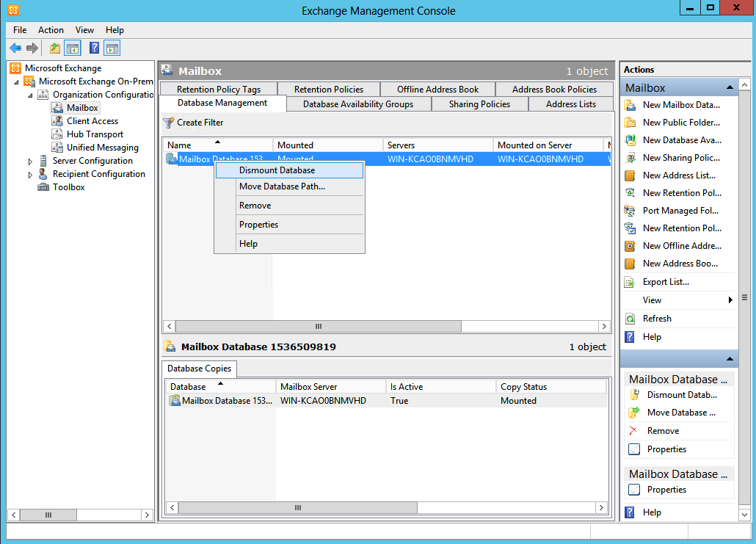This screenshot has width=756, height=544.
Task: Switch to the Sharing Policies tab
Action: [479, 104]
